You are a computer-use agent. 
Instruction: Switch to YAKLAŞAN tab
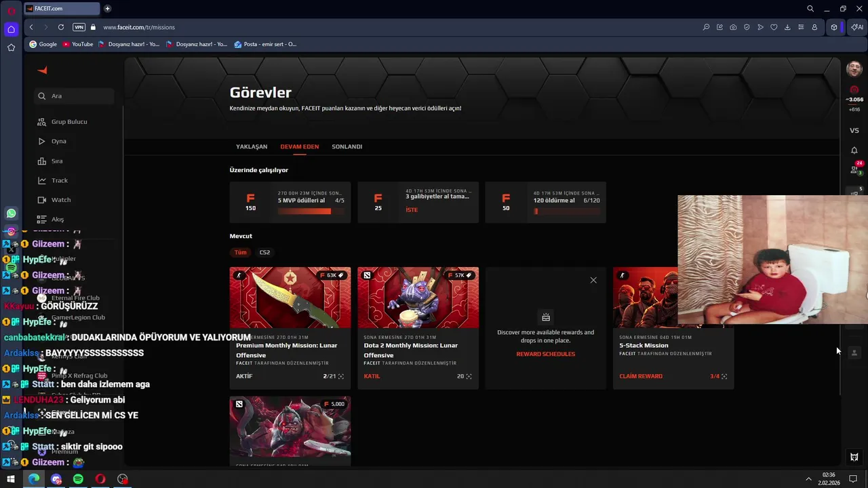pyautogui.click(x=252, y=146)
